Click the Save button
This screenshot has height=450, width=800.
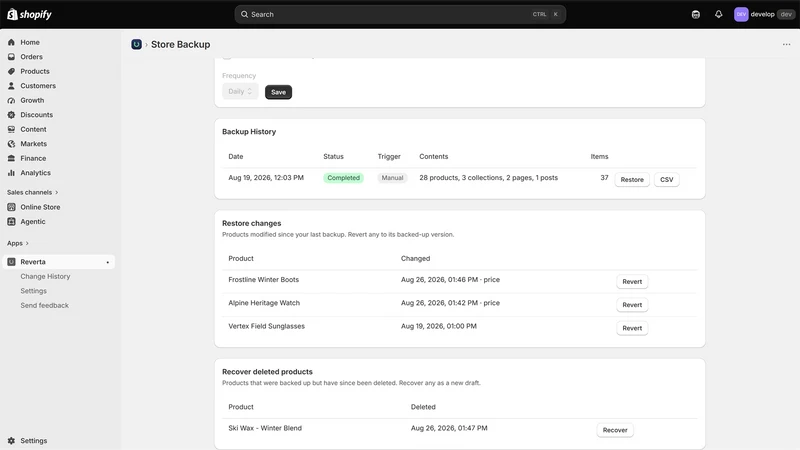click(278, 92)
